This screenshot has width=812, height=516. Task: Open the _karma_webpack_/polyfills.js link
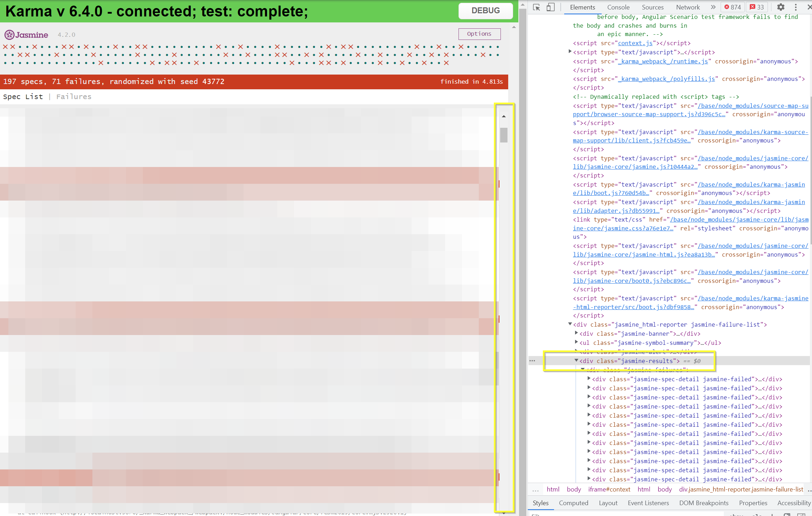click(666, 79)
